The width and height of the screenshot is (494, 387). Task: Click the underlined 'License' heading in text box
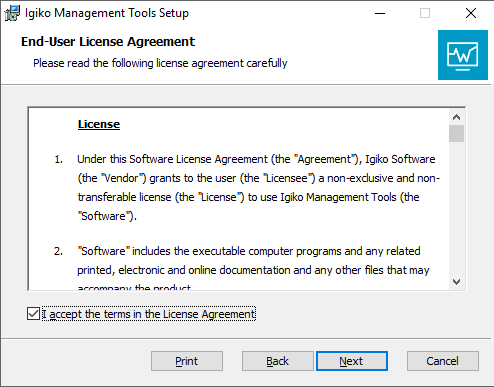coord(99,124)
